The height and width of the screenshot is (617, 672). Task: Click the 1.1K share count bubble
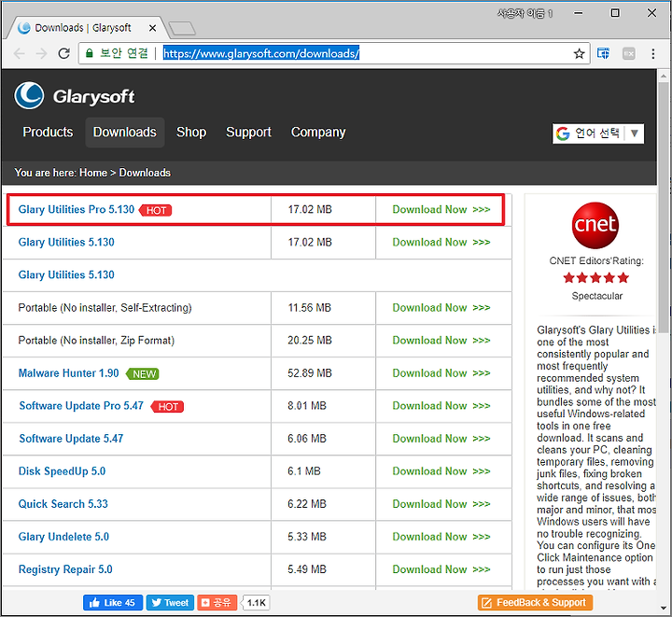click(x=256, y=603)
